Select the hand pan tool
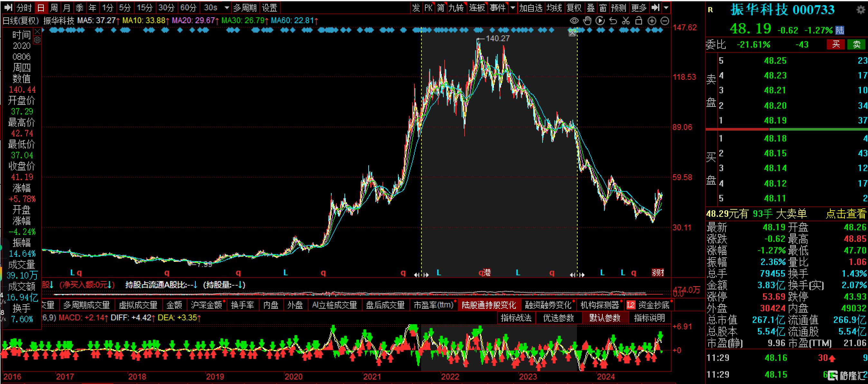The height and width of the screenshot is (384, 868). (x=587, y=21)
